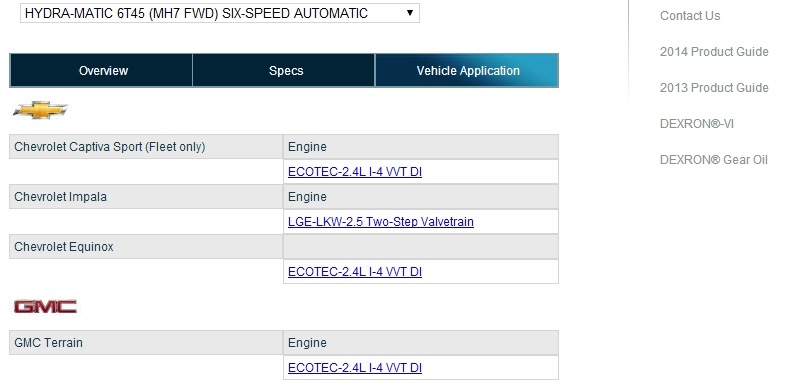Open the 2014 Product Guide

[x=714, y=52]
